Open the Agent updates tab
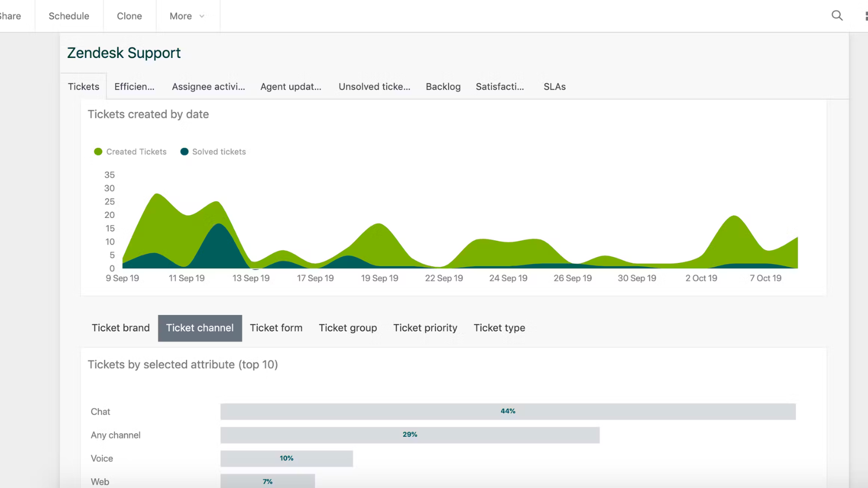868x488 pixels. click(x=291, y=87)
